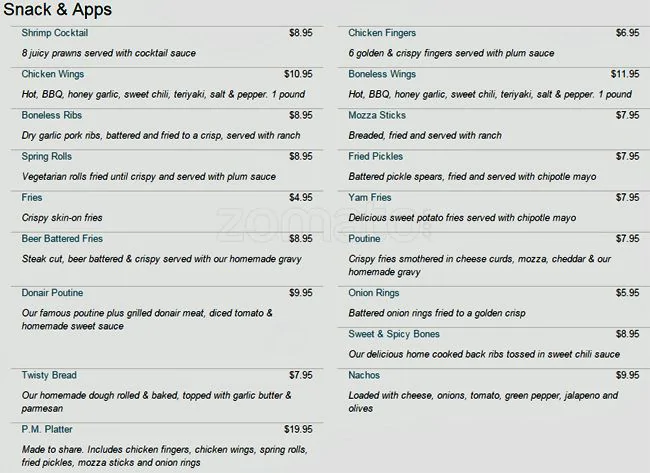This screenshot has height=473, width=650.
Task: Click the Shrimp Cocktail menu item
Action: 54,33
